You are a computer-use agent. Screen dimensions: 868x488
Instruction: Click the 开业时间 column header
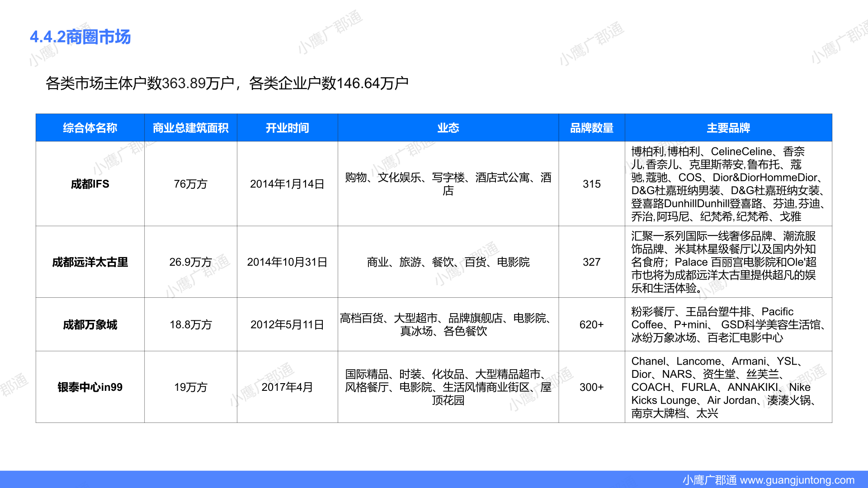[x=287, y=128]
